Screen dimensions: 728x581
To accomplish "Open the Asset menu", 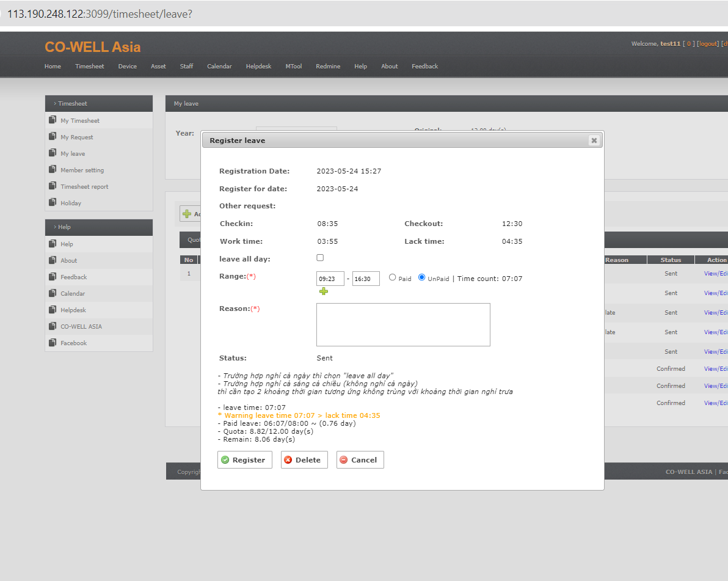I will coord(158,67).
